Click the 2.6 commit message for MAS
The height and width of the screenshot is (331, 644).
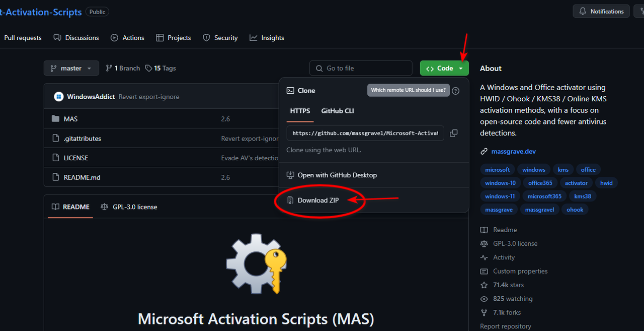point(225,119)
